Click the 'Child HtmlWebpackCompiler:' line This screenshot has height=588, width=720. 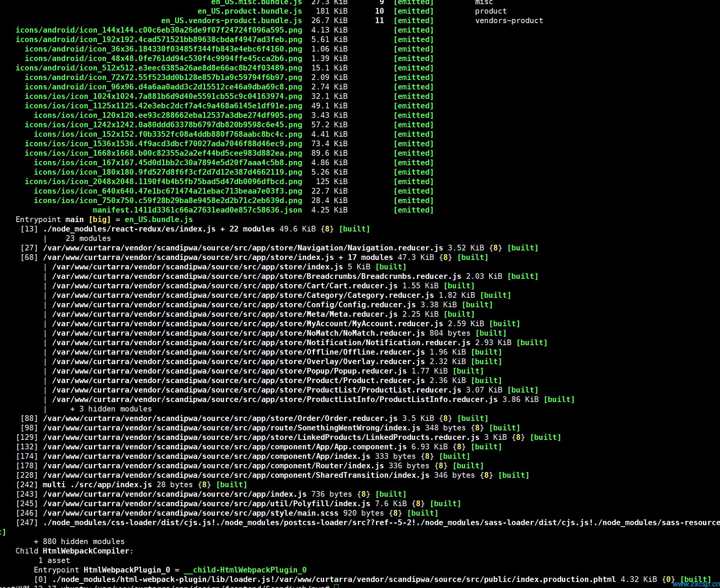[75, 551]
